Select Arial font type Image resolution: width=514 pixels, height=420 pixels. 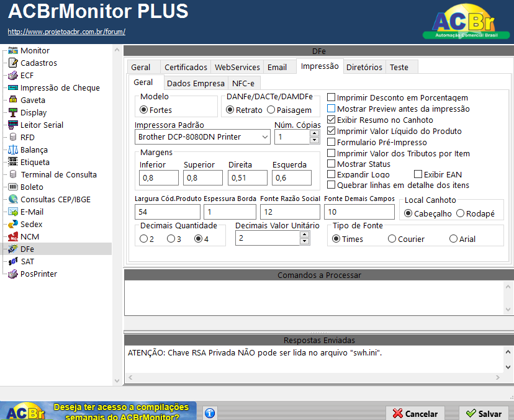point(453,239)
